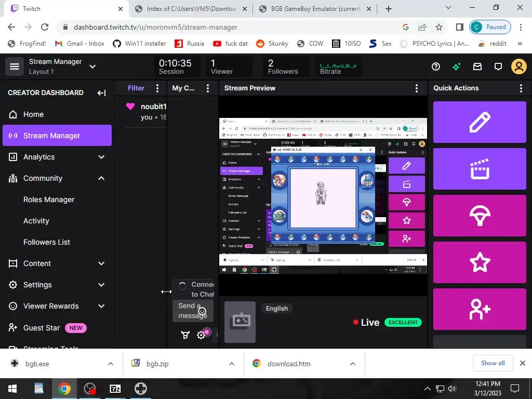Screen dimensions: 532x399
Task: Switch to the BGB GameBoy Emulator tab
Action: [315, 9]
